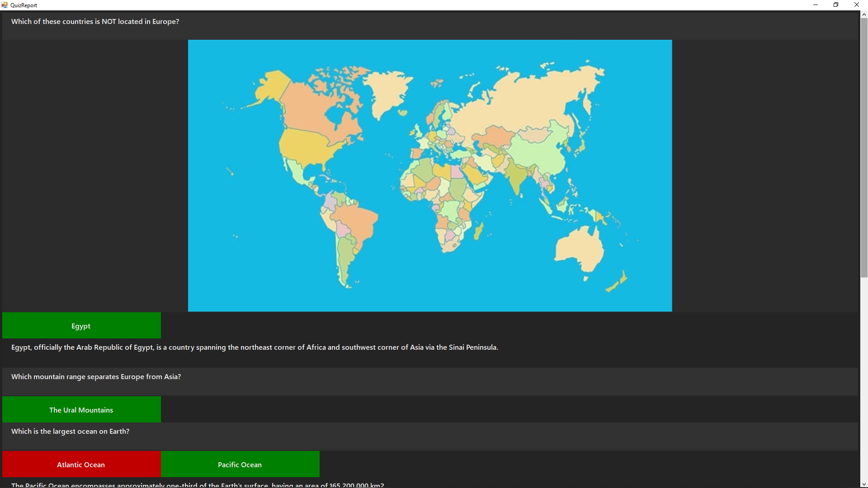Click the scrollbar track below the thumb
Viewport: 868px width, 488px height.
[x=864, y=380]
